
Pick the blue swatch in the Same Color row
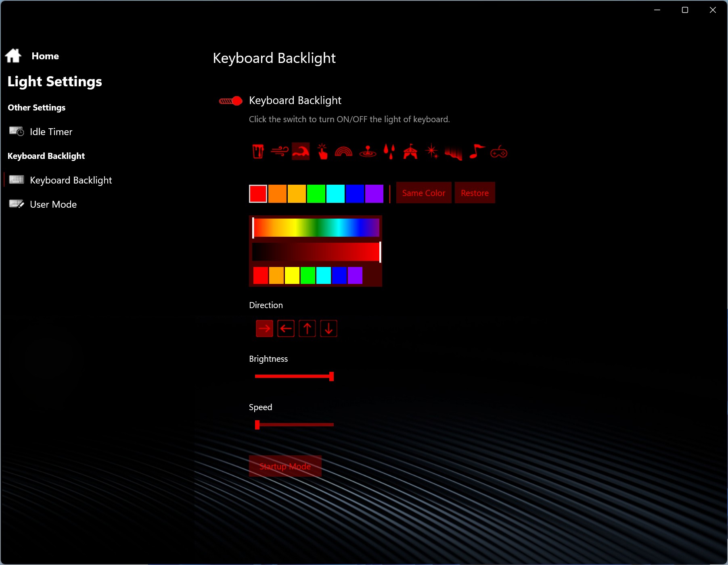coord(355,194)
